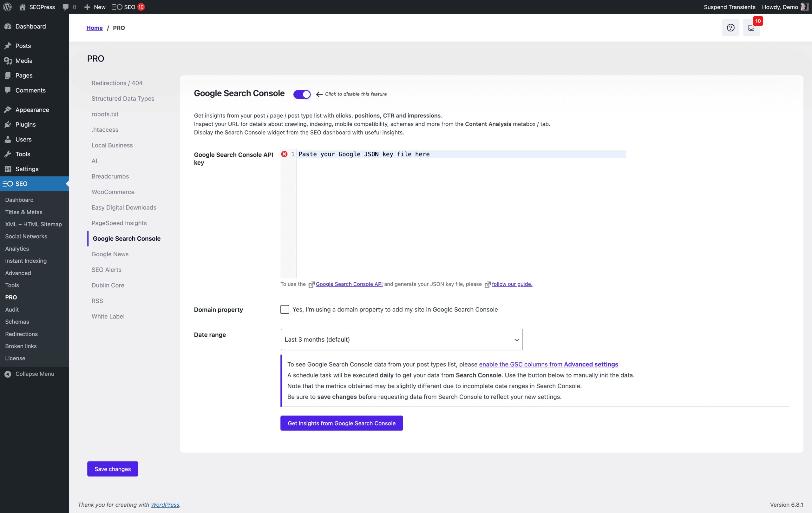Disable the Google Search Console feature toggle

tap(302, 94)
